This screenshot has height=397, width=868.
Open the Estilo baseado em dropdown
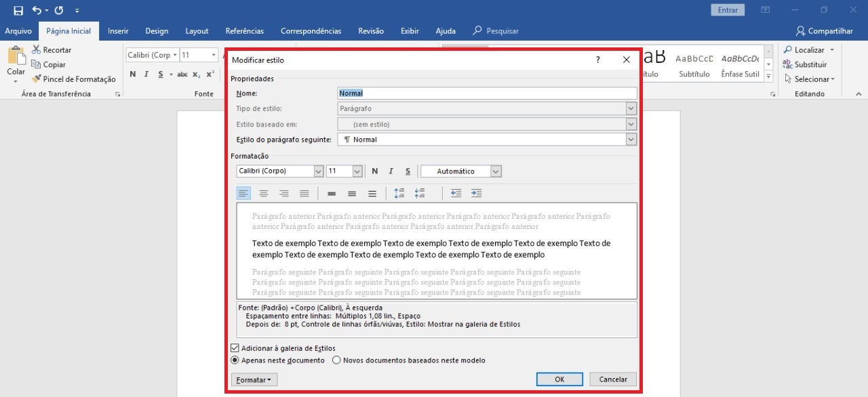pos(631,124)
